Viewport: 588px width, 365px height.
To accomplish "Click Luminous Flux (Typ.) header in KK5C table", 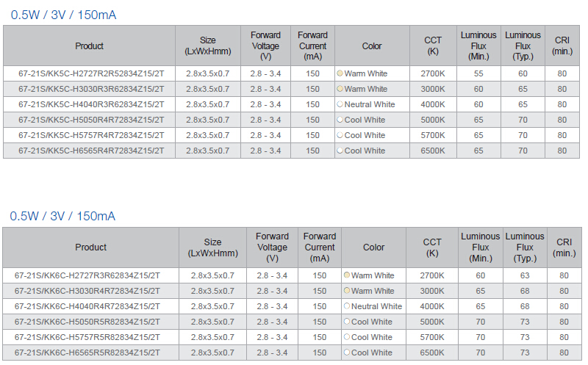I will click(523, 46).
